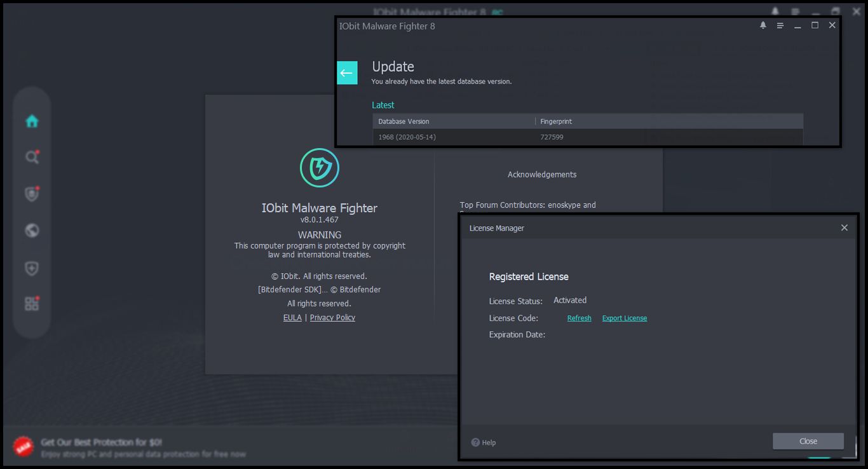Close the IObit Malware Fighter 8 update window
The width and height of the screenshot is (868, 469).
[832, 25]
